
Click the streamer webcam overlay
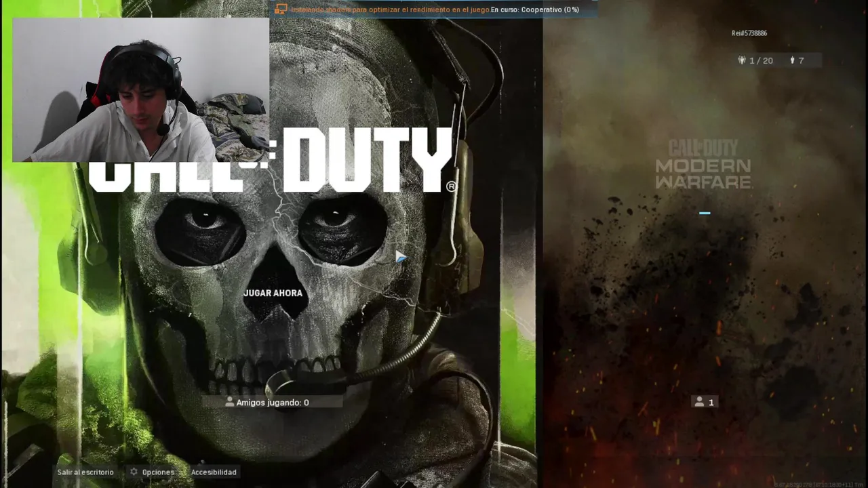[x=140, y=90]
